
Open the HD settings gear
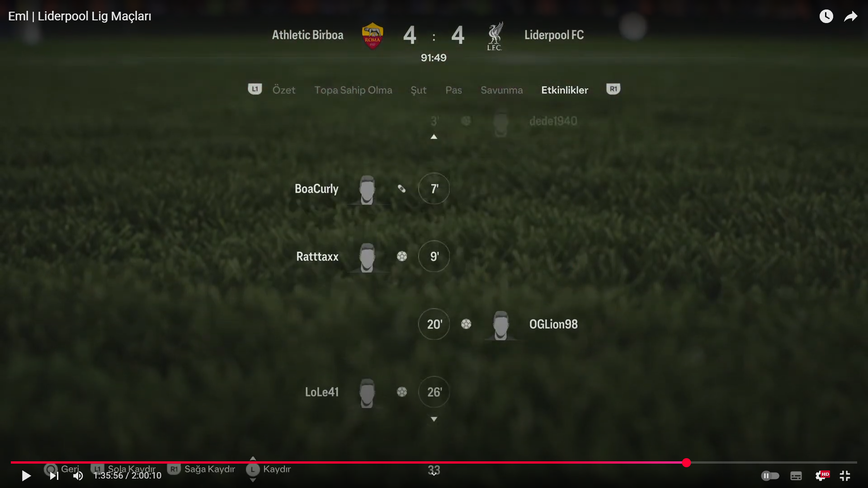pyautogui.click(x=821, y=475)
